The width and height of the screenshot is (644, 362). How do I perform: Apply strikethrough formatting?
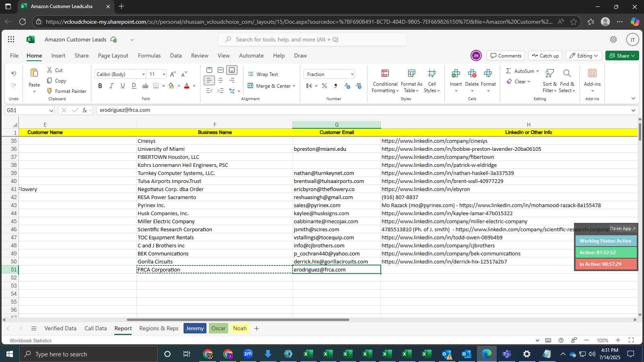point(145,86)
